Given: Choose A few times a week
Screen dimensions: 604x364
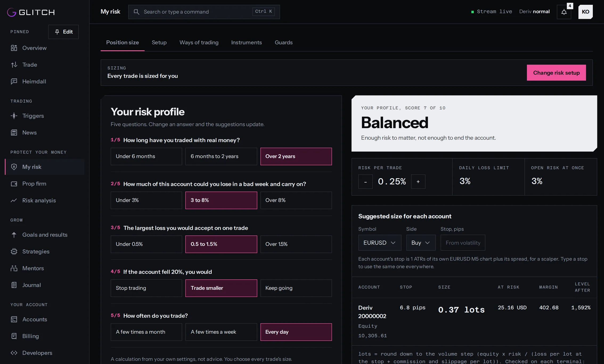Looking at the screenshot, I should point(221,332).
